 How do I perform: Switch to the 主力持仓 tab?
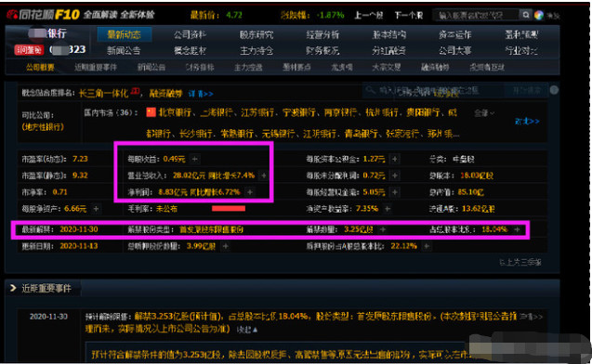pos(257,50)
